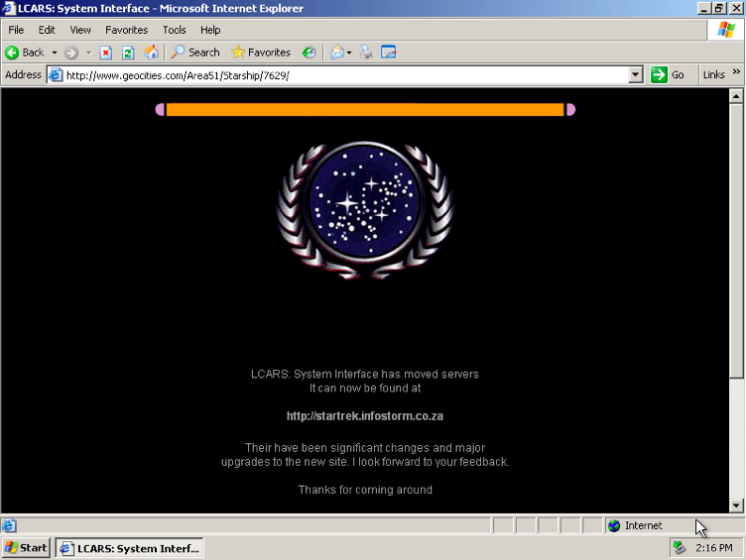
Task: Open the Tools menu
Action: point(175,30)
